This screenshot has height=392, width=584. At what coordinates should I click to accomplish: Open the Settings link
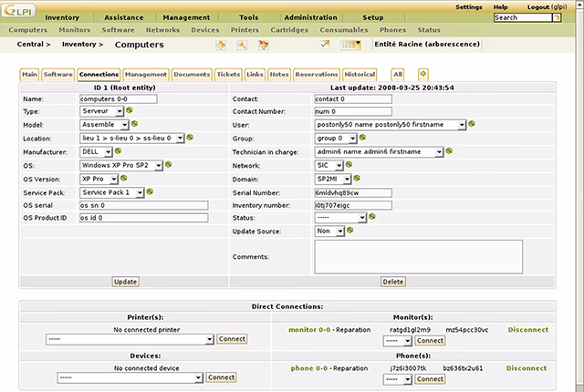tap(468, 7)
